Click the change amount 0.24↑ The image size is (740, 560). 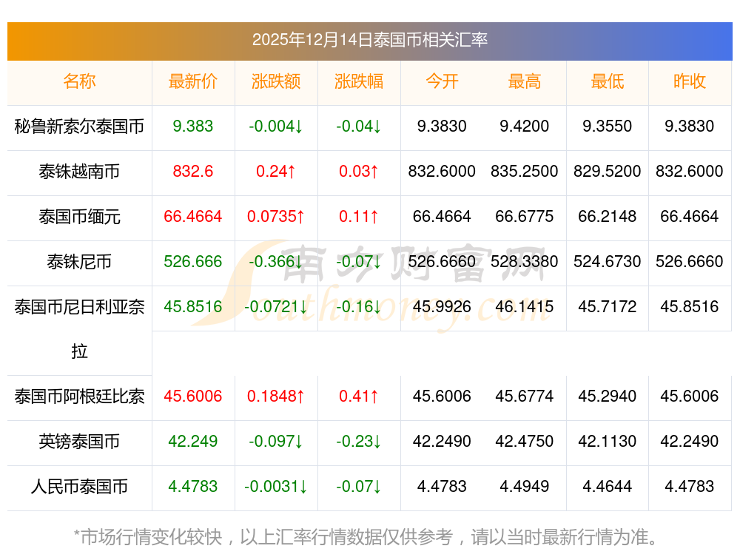pyautogui.click(x=276, y=171)
